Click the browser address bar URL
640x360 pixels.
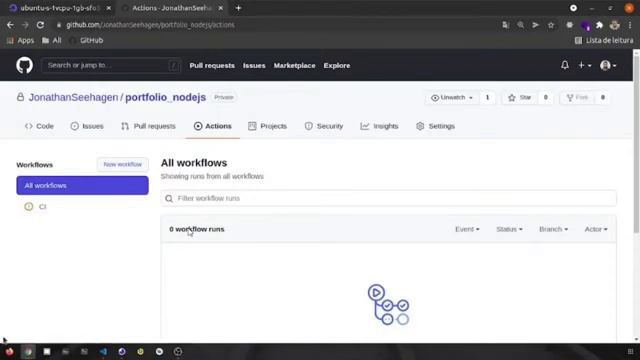click(150, 25)
